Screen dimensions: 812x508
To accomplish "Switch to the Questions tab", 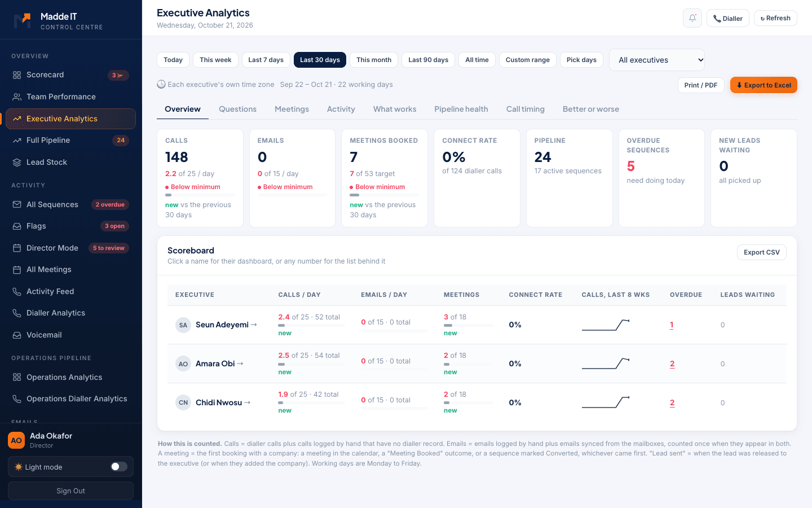I will point(237,109).
